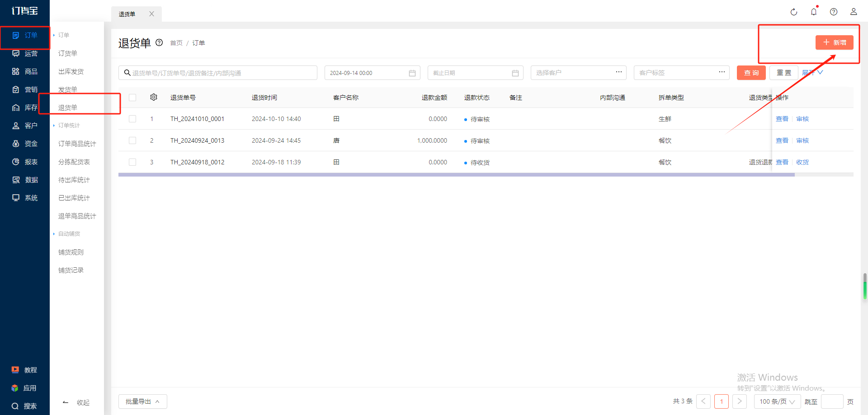The width and height of the screenshot is (868, 415).
Task: Open the 100 条/页 page size dropdown
Action: pos(777,401)
